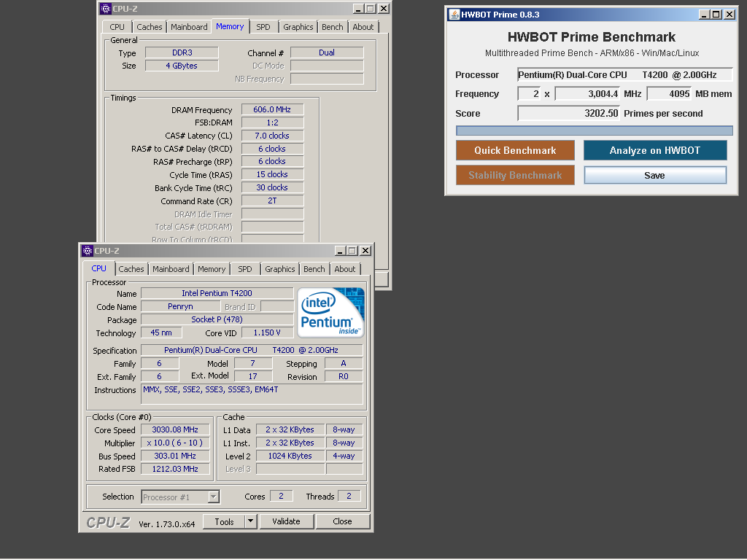The image size is (747, 560).
Task: Open the Tools dropdown arrow in CPU-Z
Action: [x=251, y=521]
